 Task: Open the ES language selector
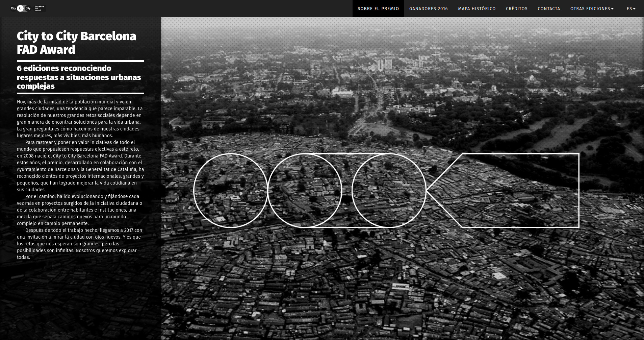click(x=631, y=8)
